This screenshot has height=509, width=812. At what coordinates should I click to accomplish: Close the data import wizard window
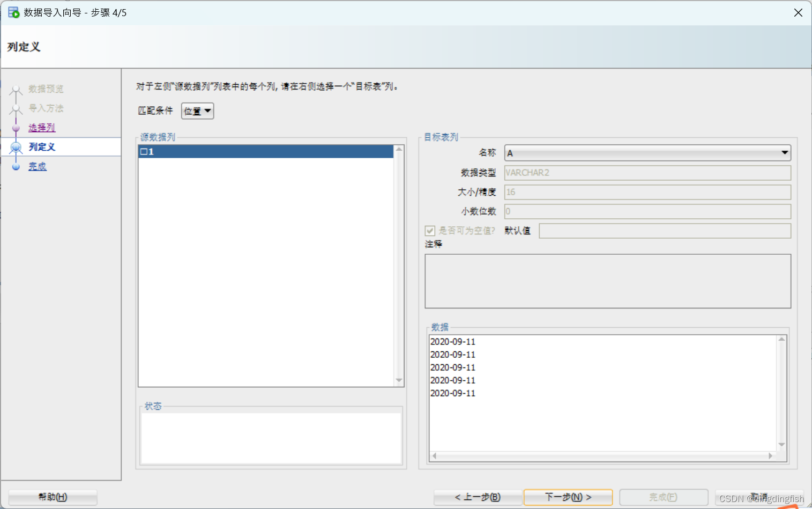[798, 12]
